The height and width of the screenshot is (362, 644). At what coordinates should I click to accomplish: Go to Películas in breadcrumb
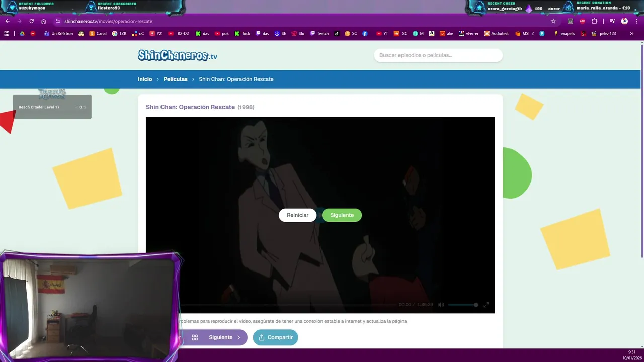pyautogui.click(x=176, y=79)
